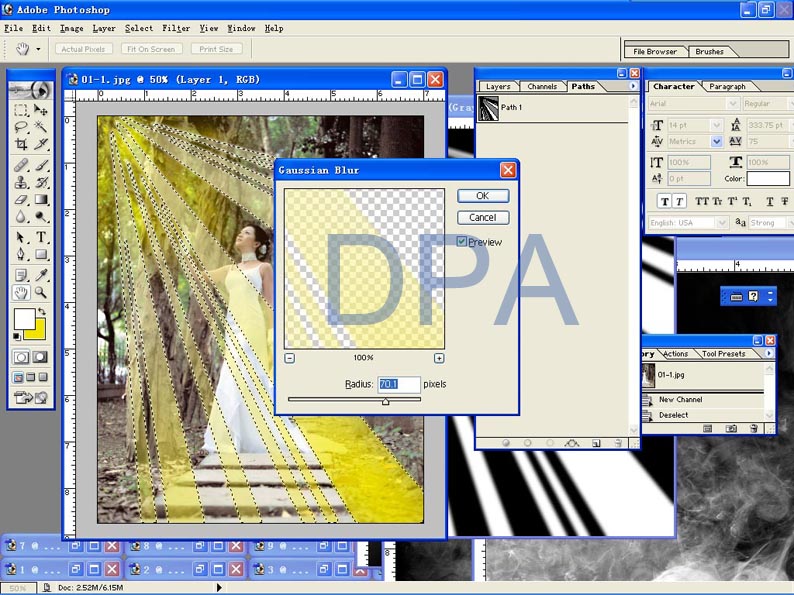Reset default foreground and background colors
The image size is (794, 595).
tap(17, 337)
